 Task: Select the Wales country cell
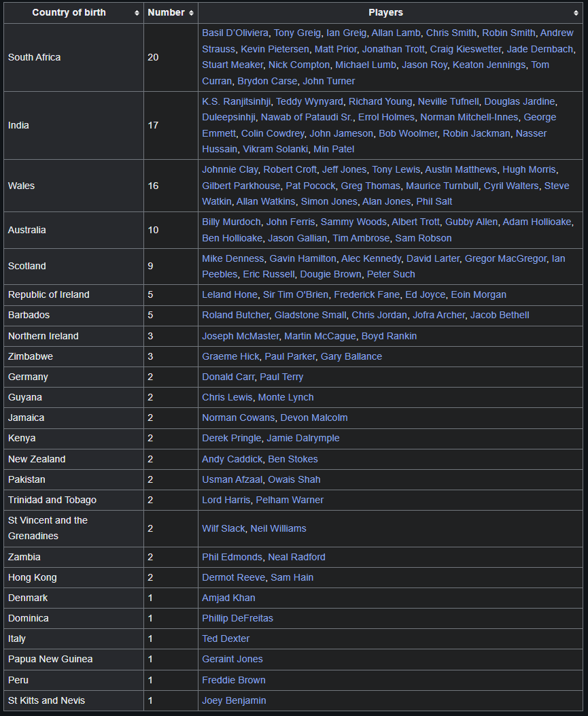pos(73,186)
